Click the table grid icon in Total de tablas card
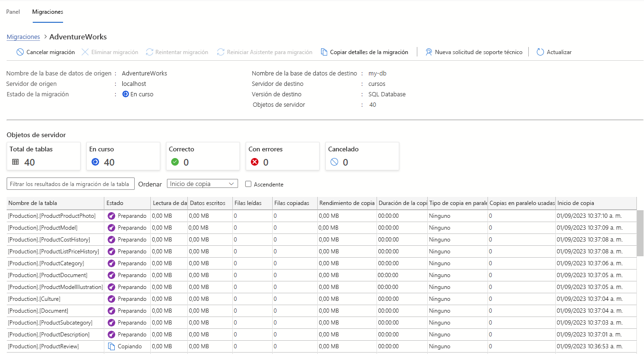The image size is (644, 354). (x=16, y=162)
